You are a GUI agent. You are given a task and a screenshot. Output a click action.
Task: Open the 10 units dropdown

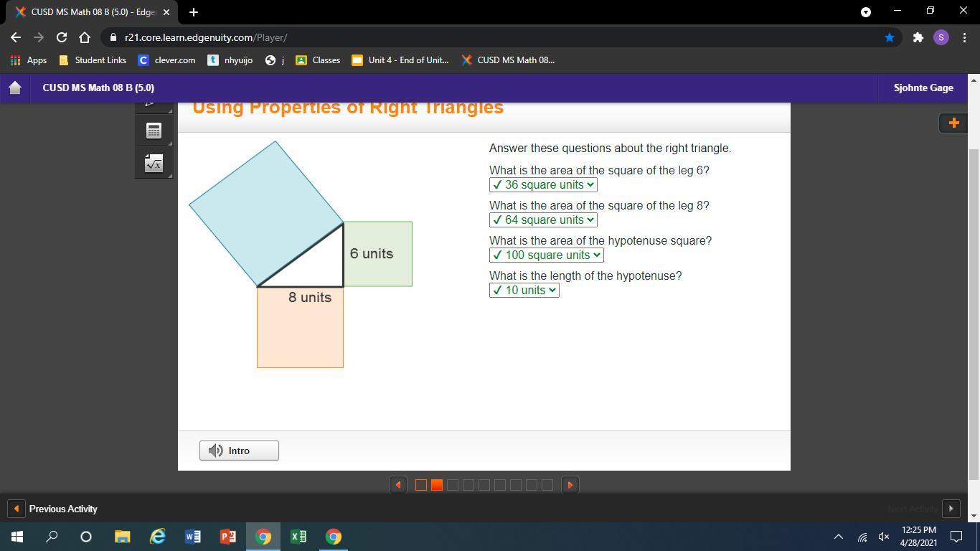pyautogui.click(x=524, y=290)
